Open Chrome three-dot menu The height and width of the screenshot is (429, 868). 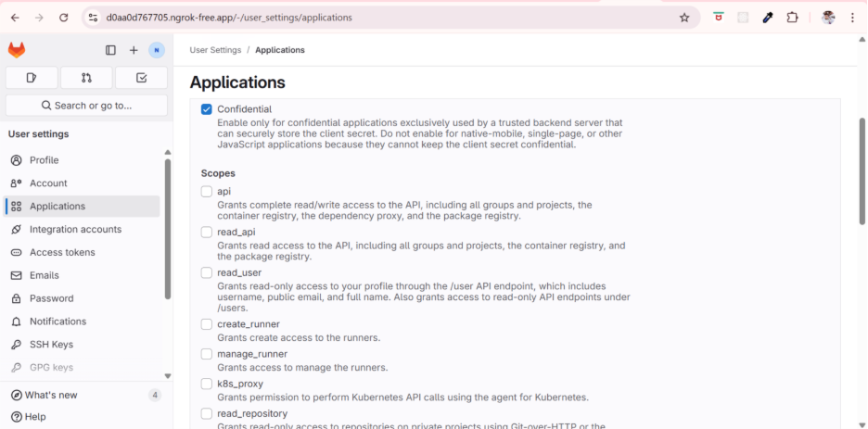(852, 18)
